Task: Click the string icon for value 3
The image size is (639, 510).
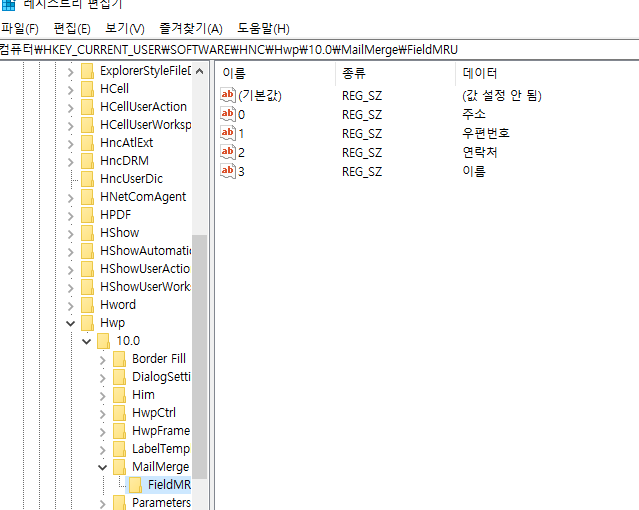Action: [x=228, y=171]
